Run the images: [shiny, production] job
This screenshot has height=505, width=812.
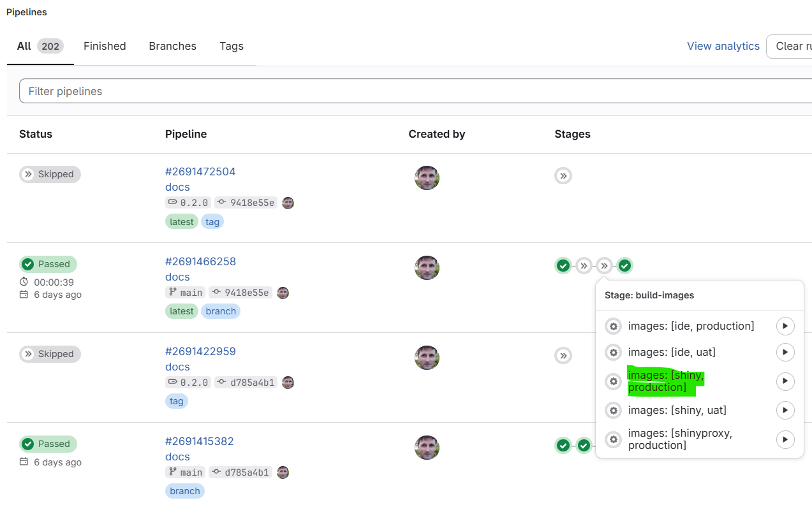pyautogui.click(x=785, y=381)
